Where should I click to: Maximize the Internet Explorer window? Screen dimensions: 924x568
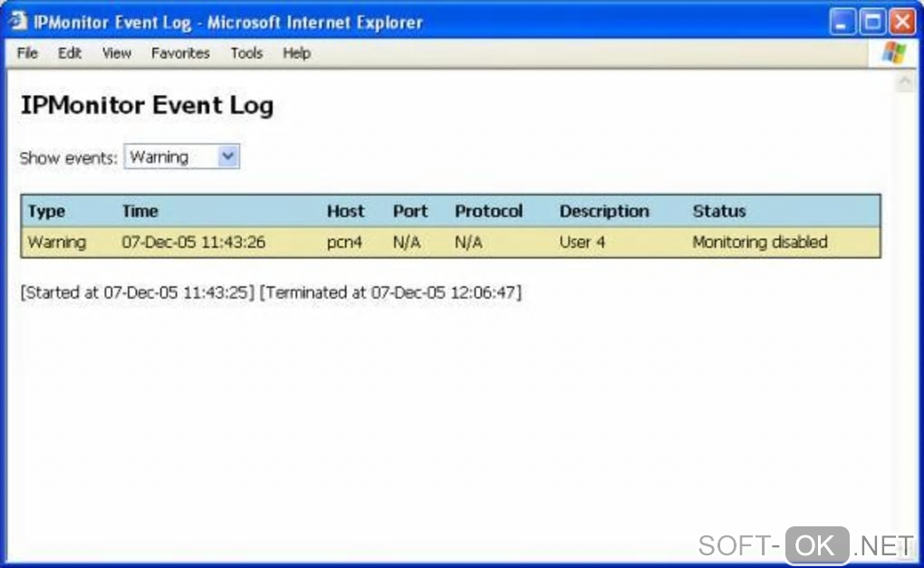pyautogui.click(x=873, y=23)
